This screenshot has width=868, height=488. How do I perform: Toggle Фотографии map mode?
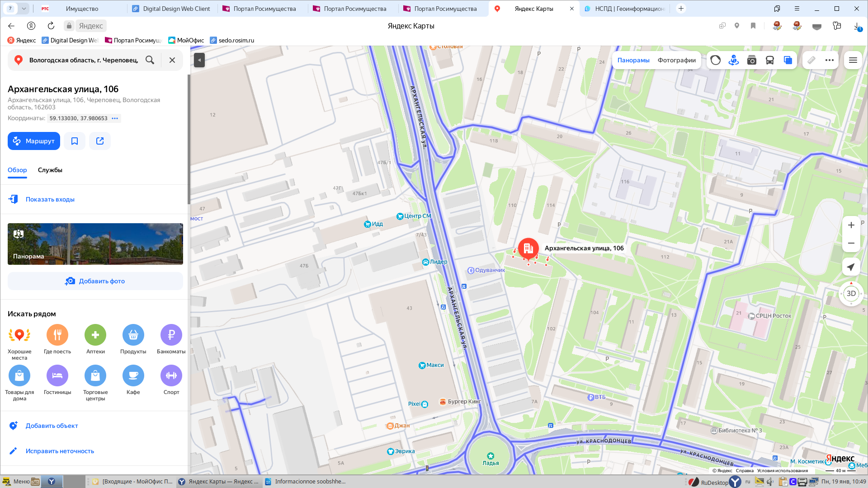[676, 60]
